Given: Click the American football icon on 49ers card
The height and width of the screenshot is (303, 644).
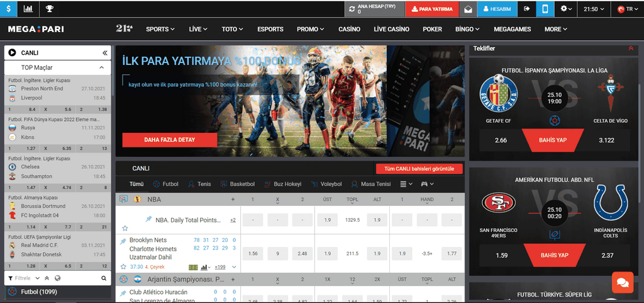Looking at the screenshot, I should point(554,234).
